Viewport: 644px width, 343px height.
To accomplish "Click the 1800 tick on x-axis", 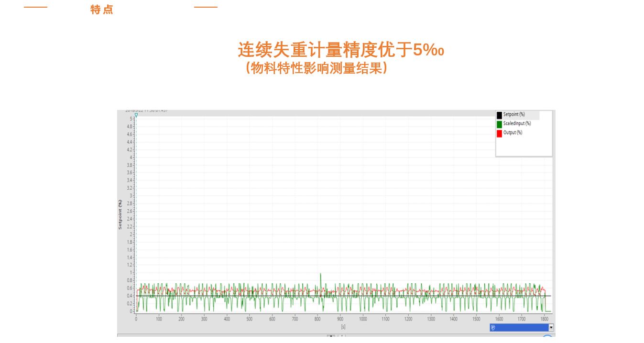I will click(x=545, y=319).
